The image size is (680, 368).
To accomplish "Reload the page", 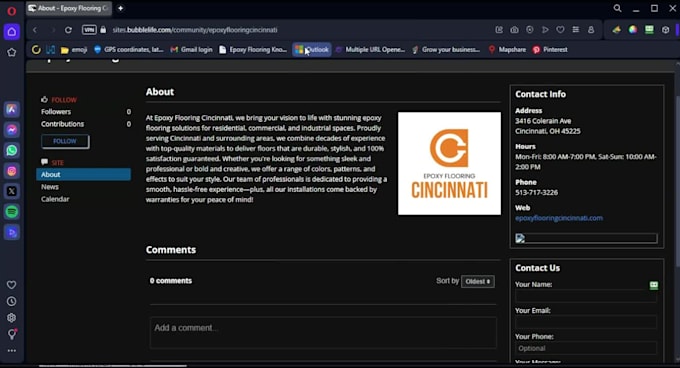I will (x=69, y=30).
